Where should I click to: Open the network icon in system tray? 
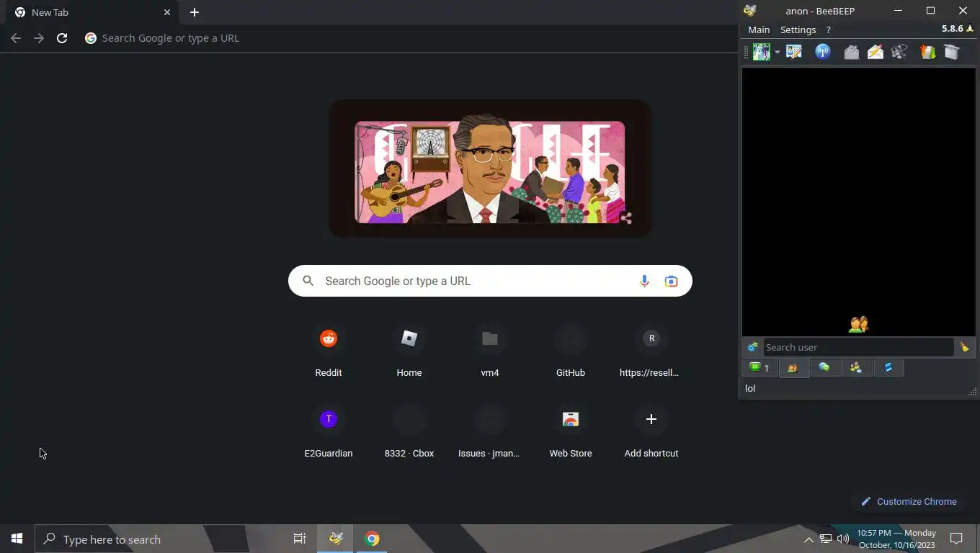click(x=826, y=539)
